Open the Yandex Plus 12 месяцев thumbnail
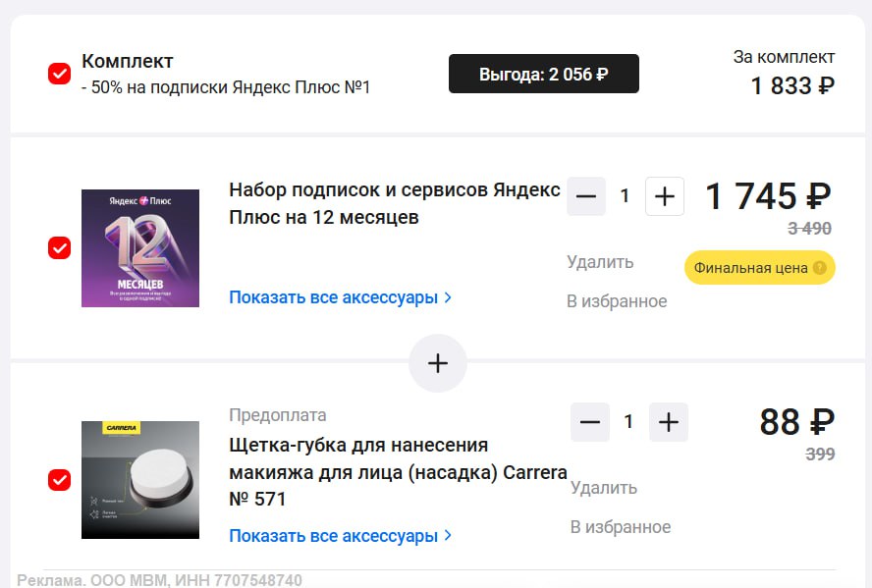The width and height of the screenshot is (872, 588). (140, 248)
